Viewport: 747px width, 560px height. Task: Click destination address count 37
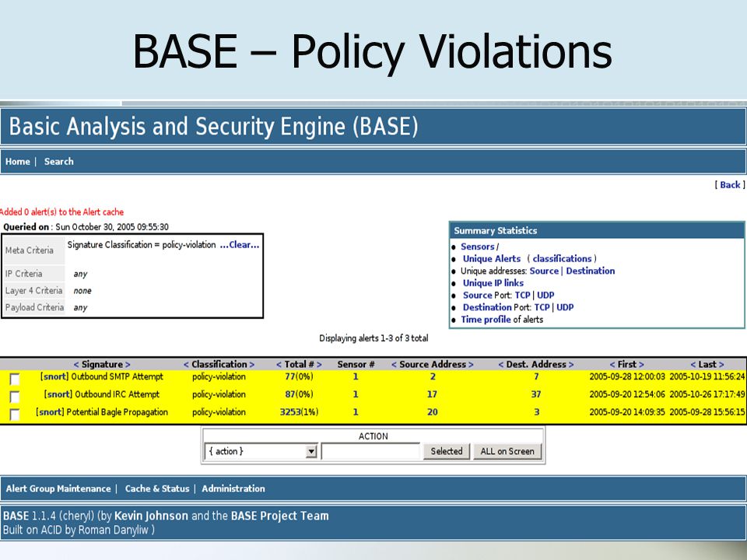click(536, 394)
